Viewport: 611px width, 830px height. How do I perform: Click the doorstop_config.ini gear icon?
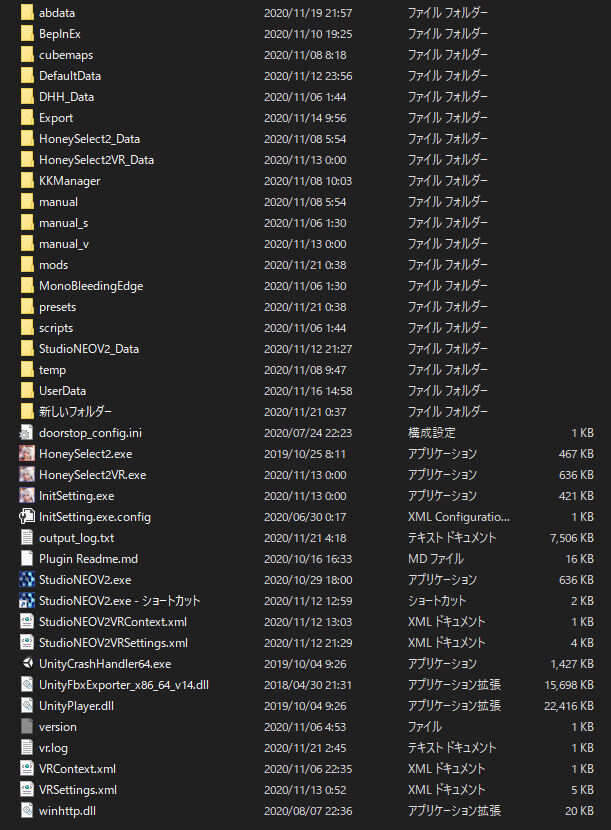(x=26, y=433)
